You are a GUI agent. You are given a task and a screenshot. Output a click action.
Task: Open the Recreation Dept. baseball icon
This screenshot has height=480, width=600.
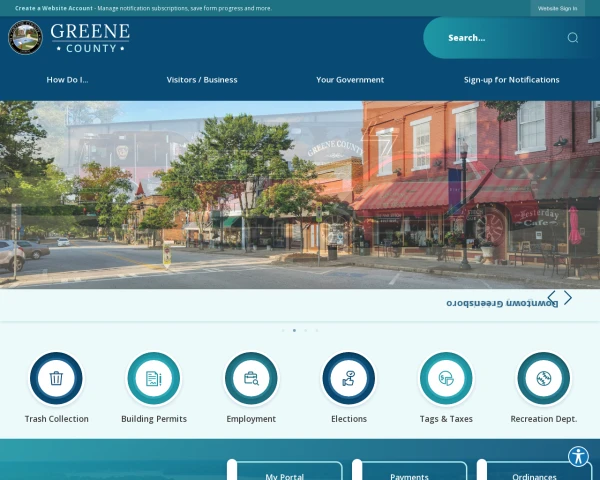pos(544,378)
